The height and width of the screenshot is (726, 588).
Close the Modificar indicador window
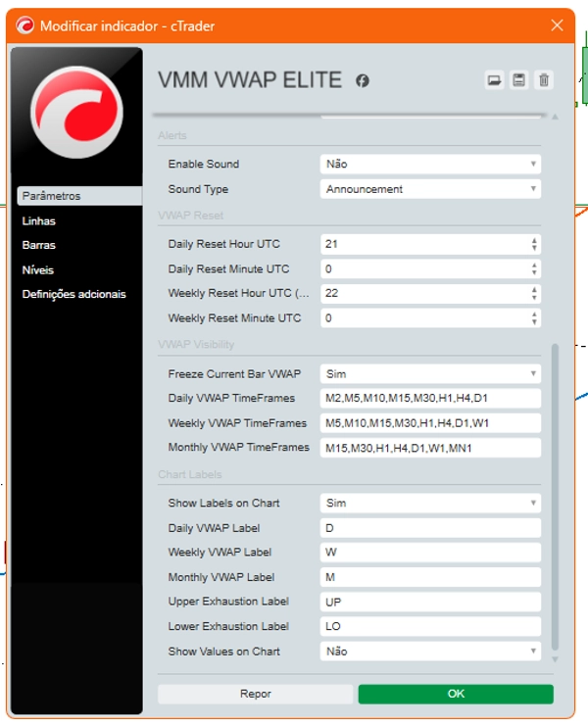557,25
